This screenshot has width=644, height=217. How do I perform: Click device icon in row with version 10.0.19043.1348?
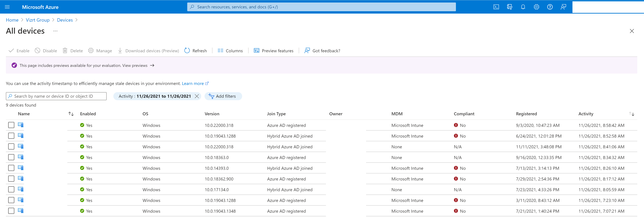(x=21, y=211)
